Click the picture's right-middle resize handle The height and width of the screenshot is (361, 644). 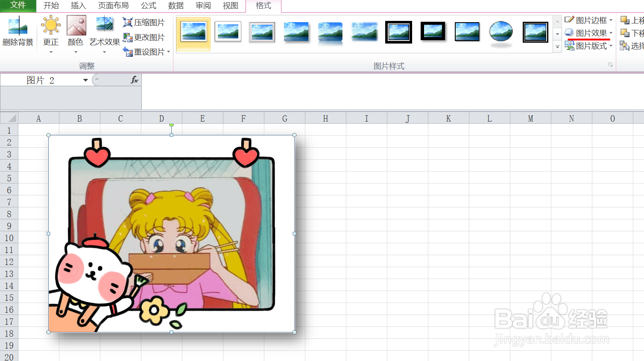click(294, 233)
